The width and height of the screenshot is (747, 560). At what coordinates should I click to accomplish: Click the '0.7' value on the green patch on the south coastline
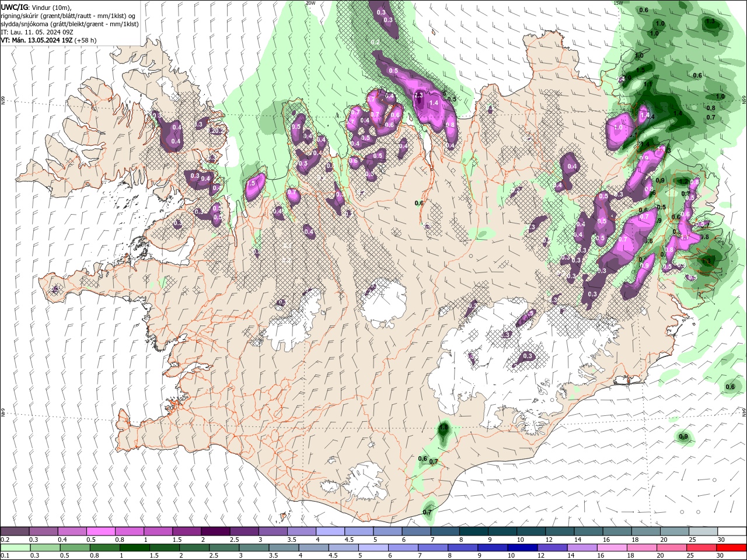coord(427,512)
